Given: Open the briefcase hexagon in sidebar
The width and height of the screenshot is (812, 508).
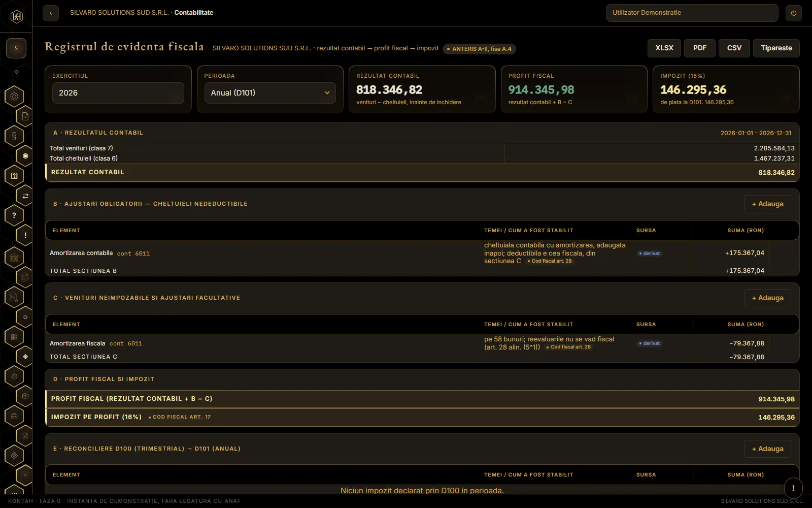Looking at the screenshot, I should (14, 416).
